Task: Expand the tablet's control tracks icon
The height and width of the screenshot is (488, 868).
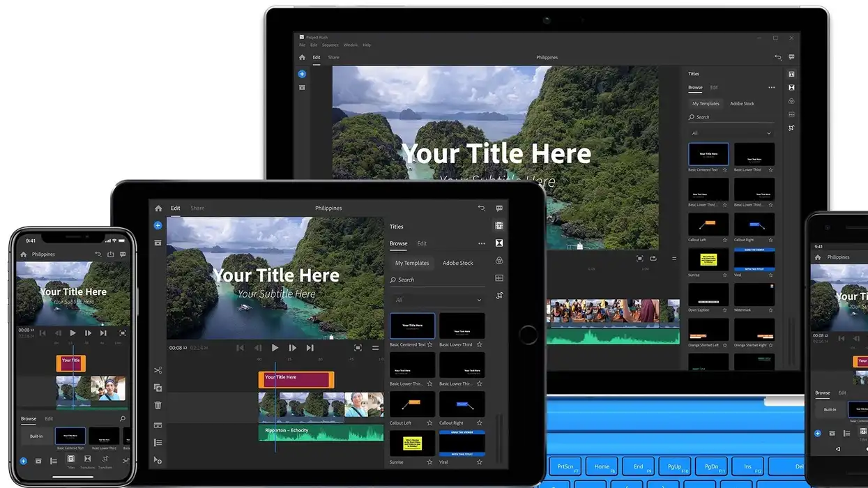Action: tap(158, 442)
